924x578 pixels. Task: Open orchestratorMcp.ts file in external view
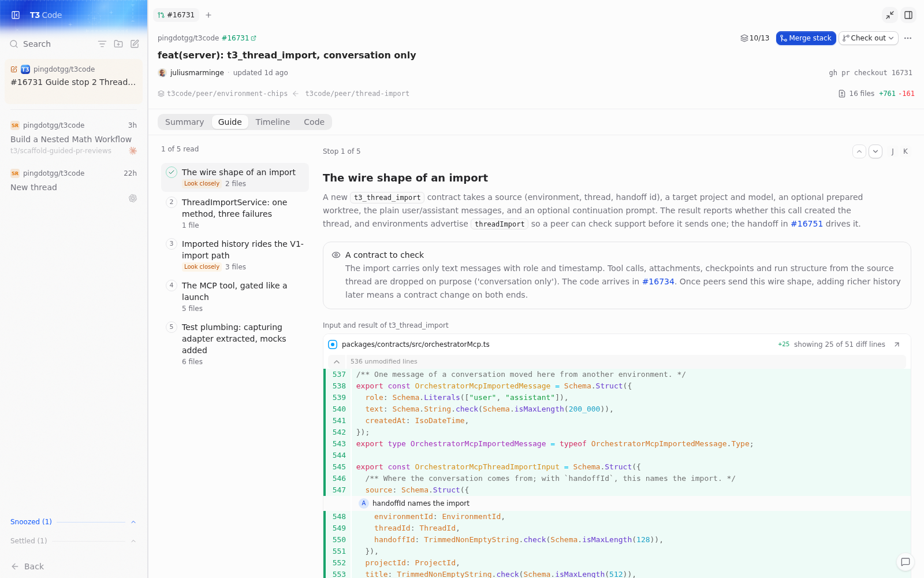[x=897, y=344]
